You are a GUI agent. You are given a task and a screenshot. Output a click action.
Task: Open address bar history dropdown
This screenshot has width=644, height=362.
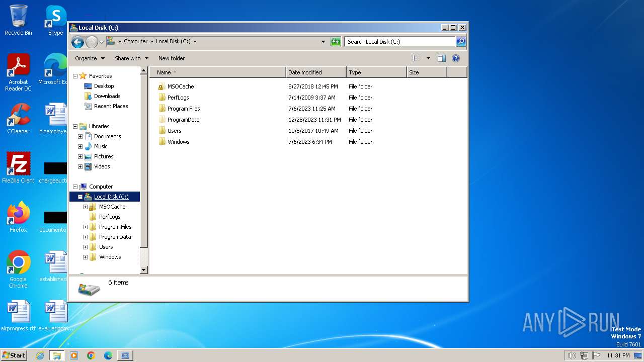323,42
